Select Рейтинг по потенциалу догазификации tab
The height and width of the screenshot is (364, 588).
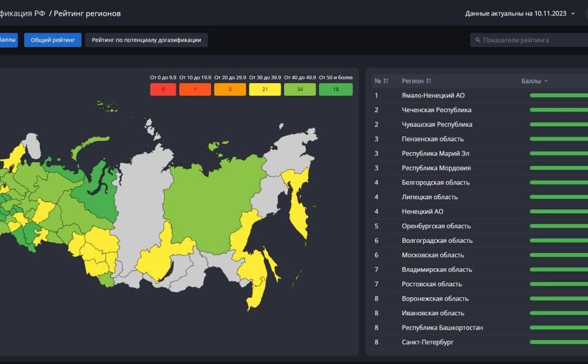(146, 40)
